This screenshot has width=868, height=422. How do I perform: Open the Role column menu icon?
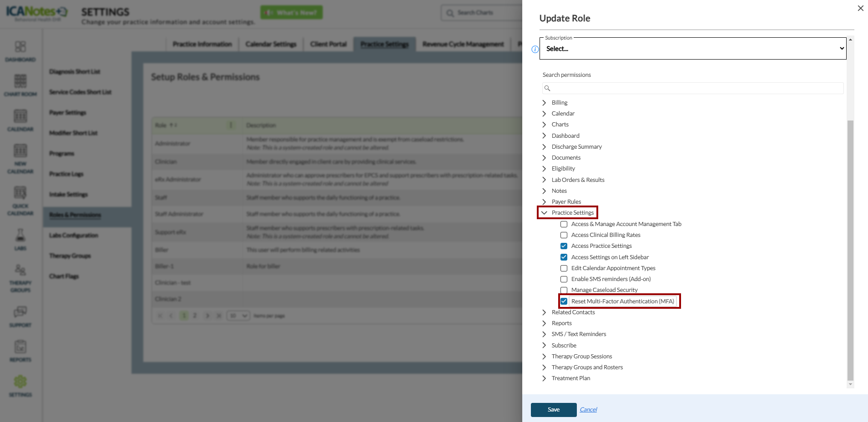[231, 125]
